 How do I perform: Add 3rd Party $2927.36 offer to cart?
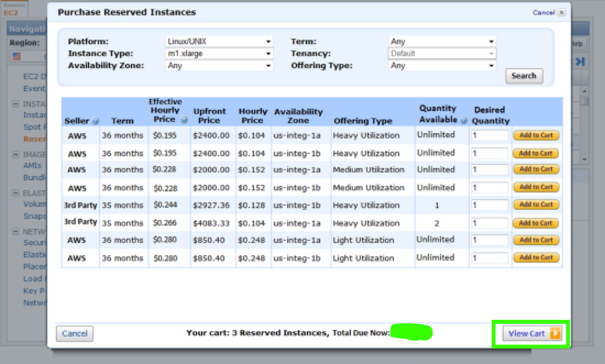536,205
